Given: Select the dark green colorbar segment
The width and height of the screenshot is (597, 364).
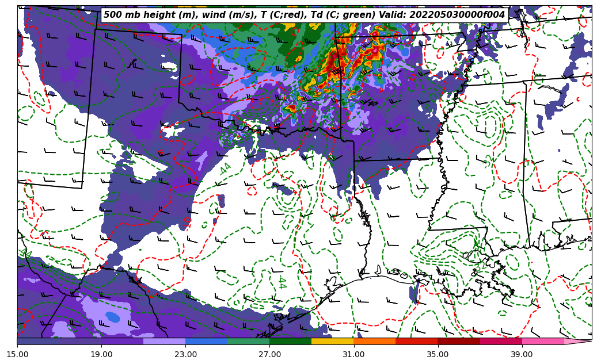Looking at the screenshot, I should [291, 341].
